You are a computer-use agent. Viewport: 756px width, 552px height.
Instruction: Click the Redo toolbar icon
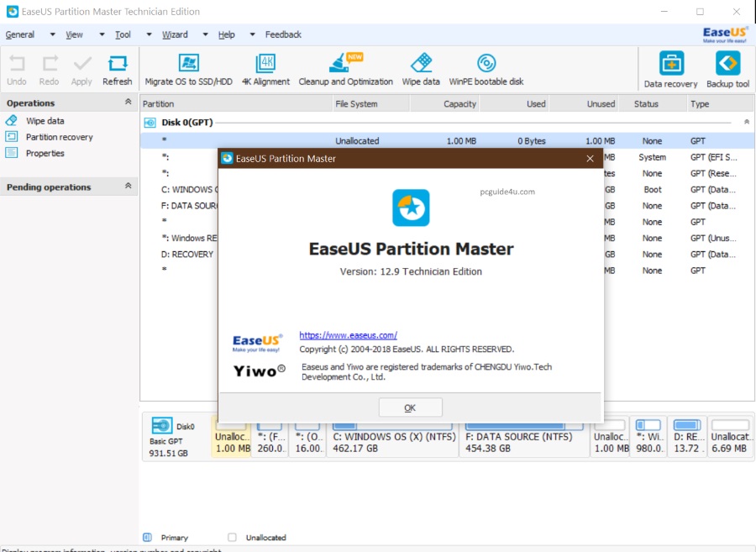coord(50,64)
